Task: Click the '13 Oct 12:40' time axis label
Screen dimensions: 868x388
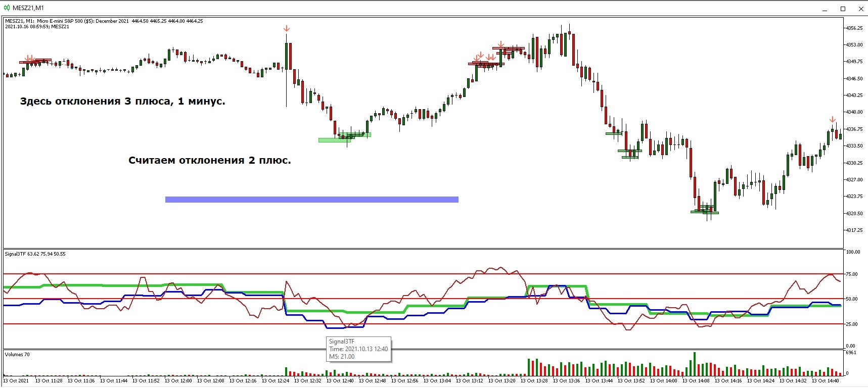Action: [x=340, y=381]
